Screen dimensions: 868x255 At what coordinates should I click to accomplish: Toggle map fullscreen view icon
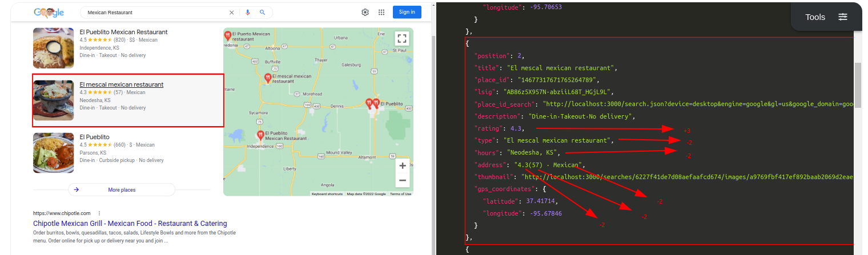[401, 38]
